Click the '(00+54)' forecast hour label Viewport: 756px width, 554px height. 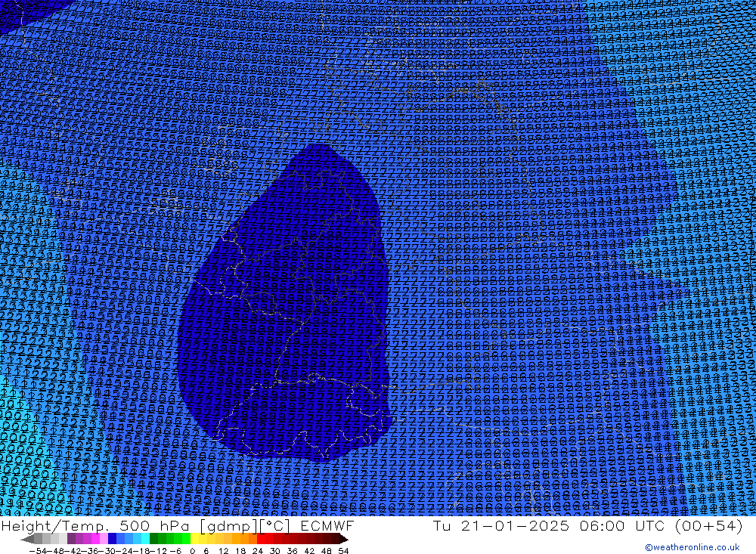pos(709,525)
